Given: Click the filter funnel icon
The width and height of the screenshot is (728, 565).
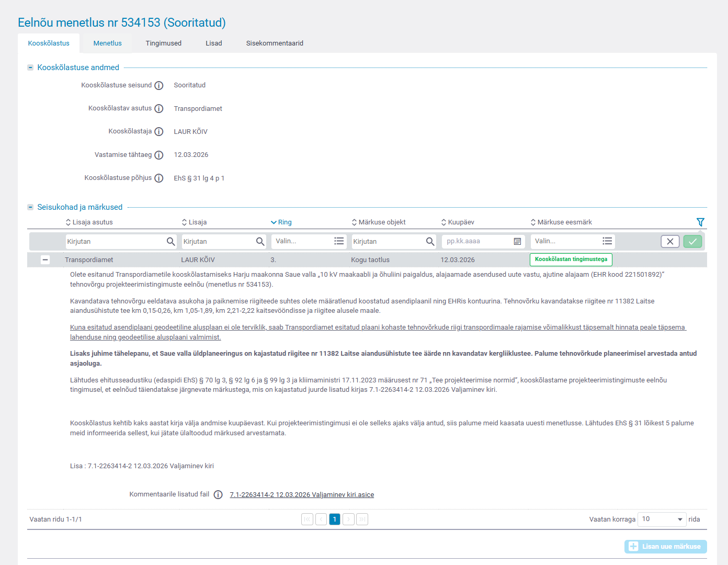Looking at the screenshot, I should tap(700, 222).
